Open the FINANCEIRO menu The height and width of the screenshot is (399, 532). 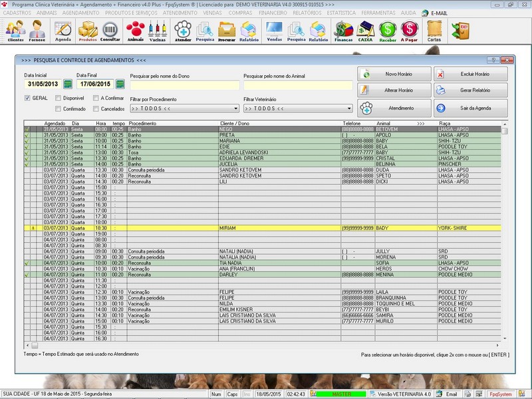click(273, 13)
